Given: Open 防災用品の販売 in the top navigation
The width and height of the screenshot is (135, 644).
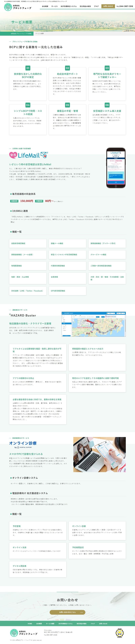Looking at the screenshot, I should tap(85, 6).
